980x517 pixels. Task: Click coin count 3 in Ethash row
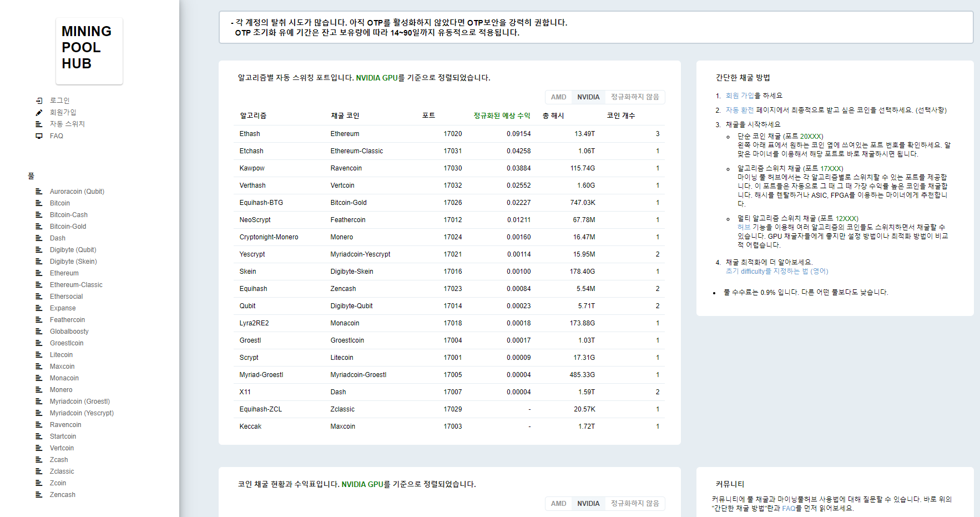[658, 134]
